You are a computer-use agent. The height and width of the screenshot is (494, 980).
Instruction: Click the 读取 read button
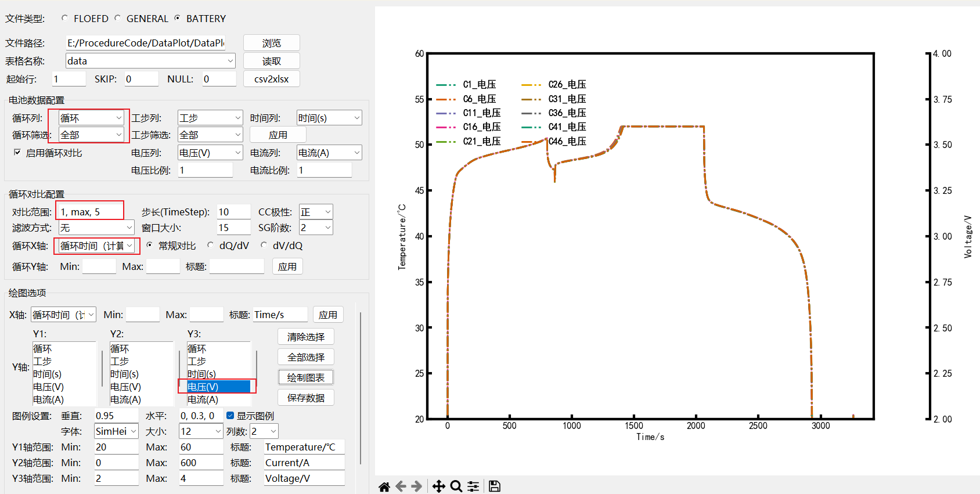[272, 61]
